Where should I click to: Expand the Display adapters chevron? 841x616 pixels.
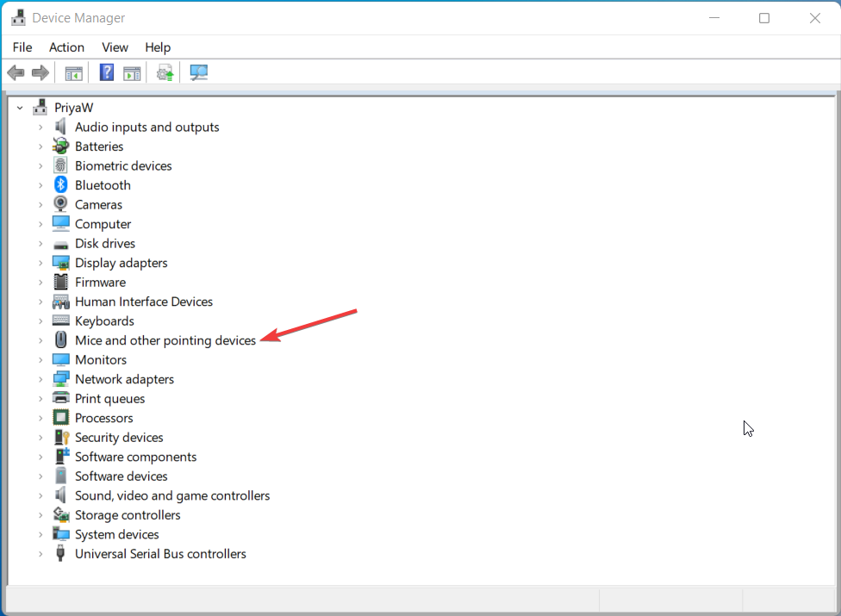point(40,263)
